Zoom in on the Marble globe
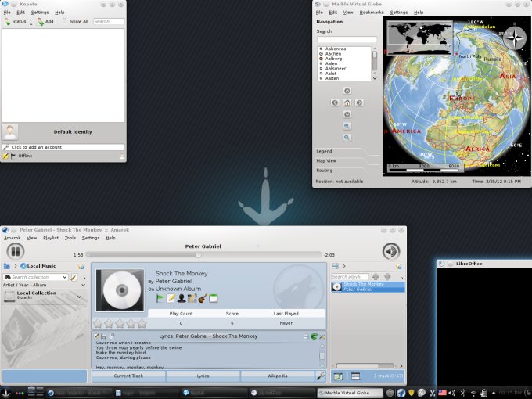The height and width of the screenshot is (399, 532). [347, 126]
